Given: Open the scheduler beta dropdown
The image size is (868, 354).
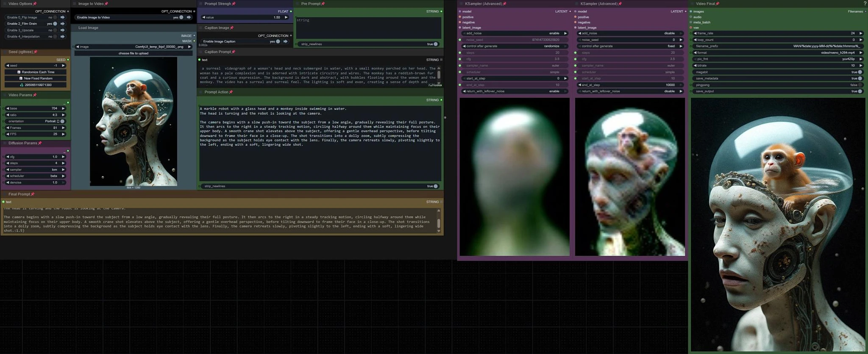Looking at the screenshot, I should [x=36, y=176].
